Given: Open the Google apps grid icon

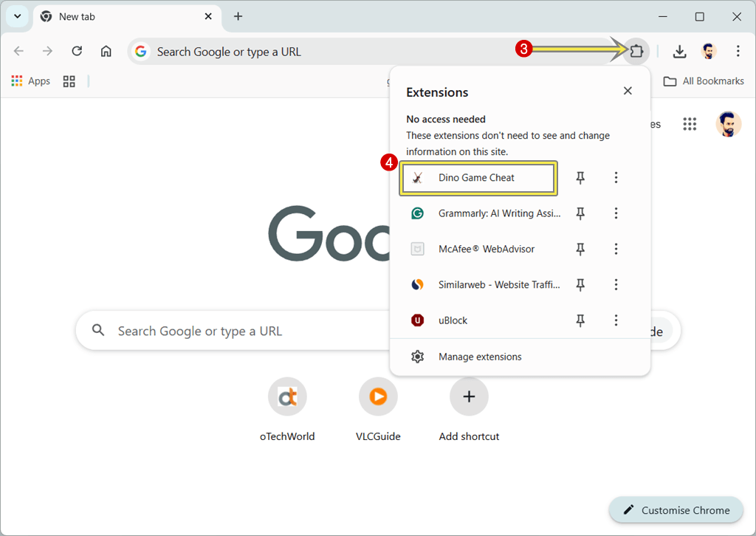Looking at the screenshot, I should [690, 124].
